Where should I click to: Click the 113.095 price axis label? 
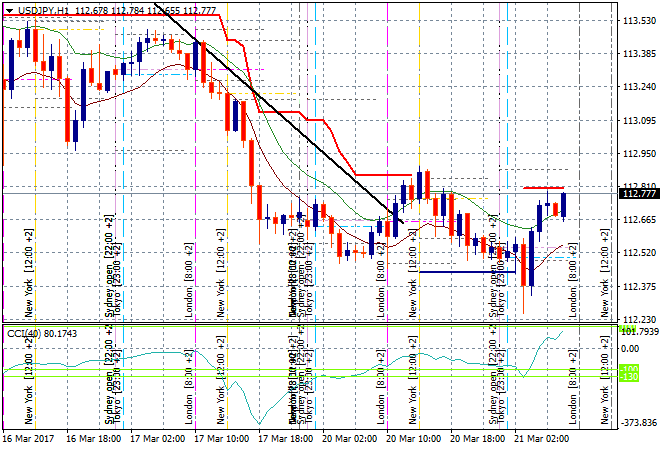point(637,120)
